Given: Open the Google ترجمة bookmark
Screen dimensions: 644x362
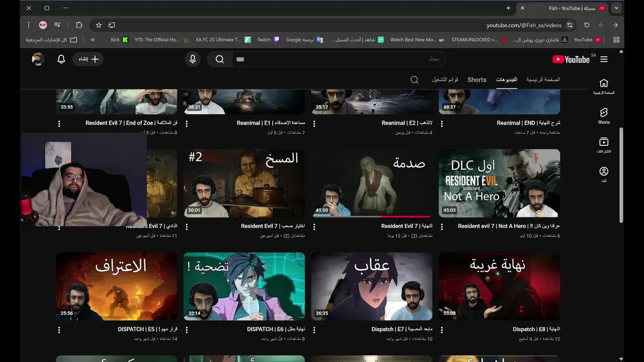Looking at the screenshot, I should point(304,40).
